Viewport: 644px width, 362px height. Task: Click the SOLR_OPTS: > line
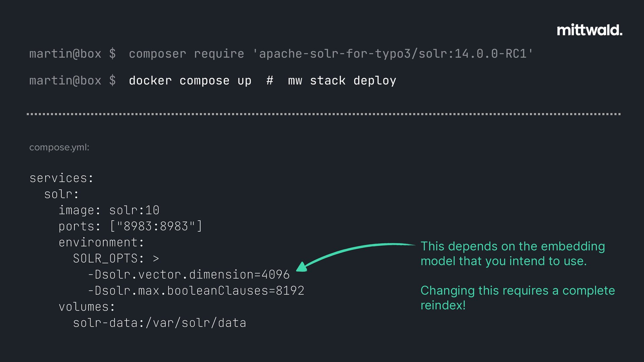(116, 258)
